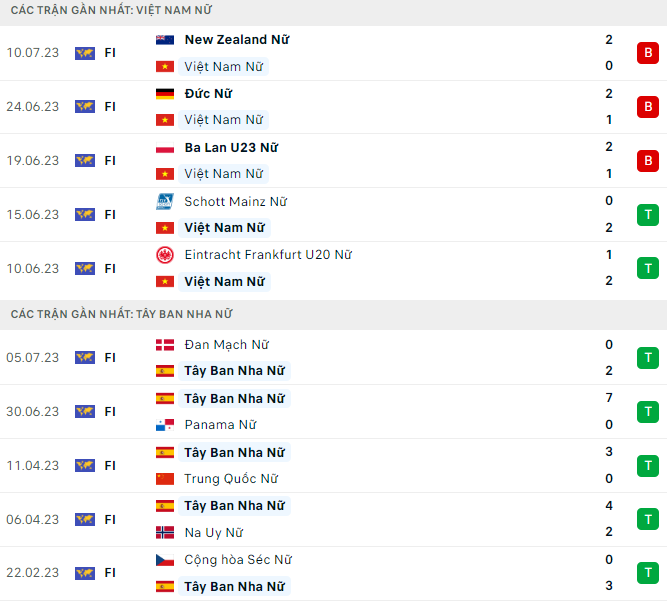Viewport: 671px width, 611px height.
Task: Click the Panama flag icon
Action: coord(165,425)
